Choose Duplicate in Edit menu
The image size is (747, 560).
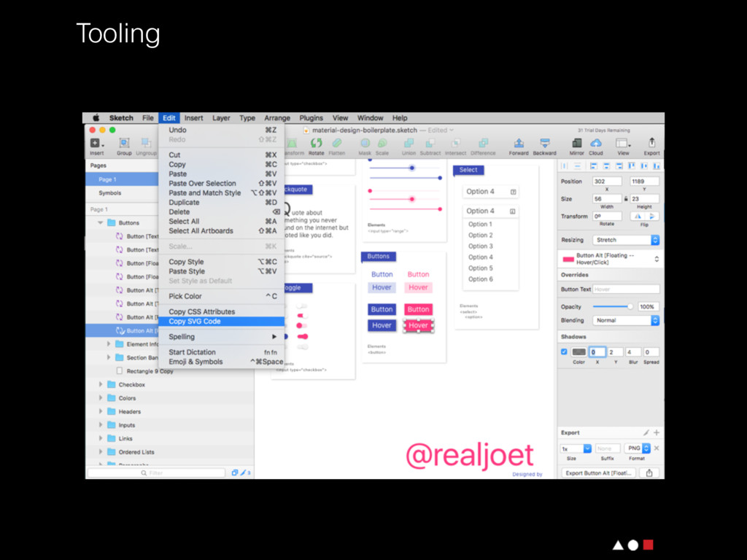[x=222, y=203]
